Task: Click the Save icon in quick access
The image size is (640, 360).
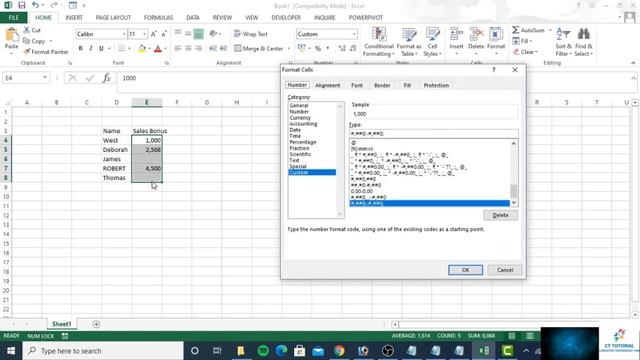Action: click(22, 5)
